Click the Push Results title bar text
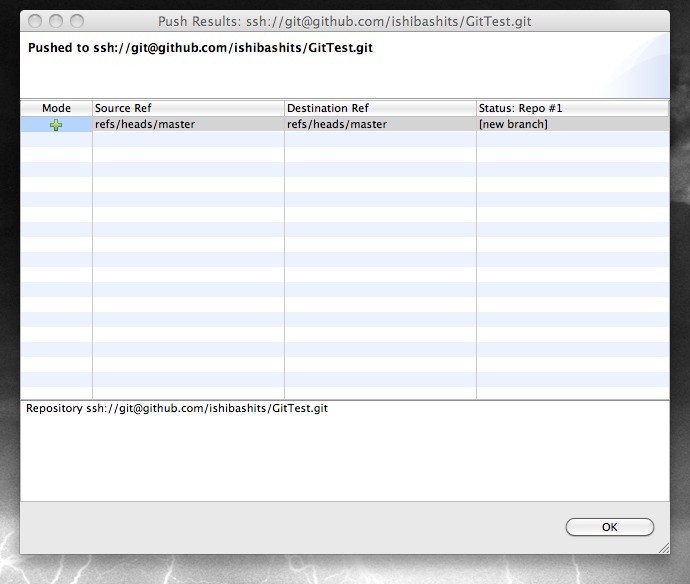Viewport: 690px width, 584px height. click(345, 21)
